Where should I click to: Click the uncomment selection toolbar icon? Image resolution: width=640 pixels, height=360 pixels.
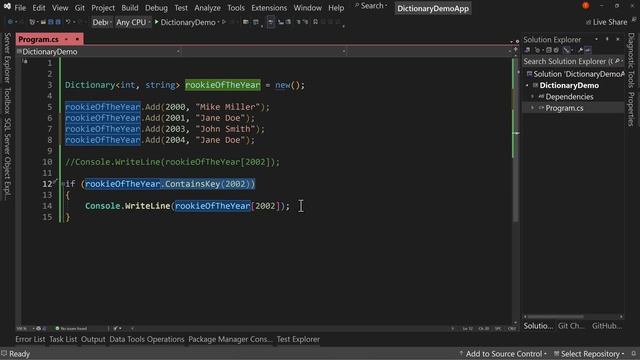coord(305,22)
